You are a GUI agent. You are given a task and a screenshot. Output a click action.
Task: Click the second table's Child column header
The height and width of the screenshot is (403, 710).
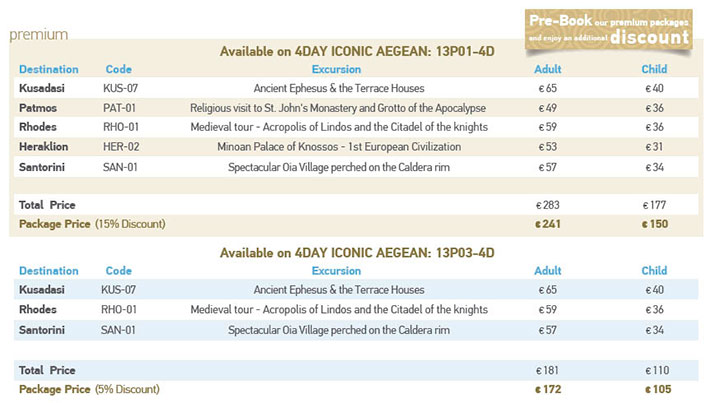coord(654,271)
